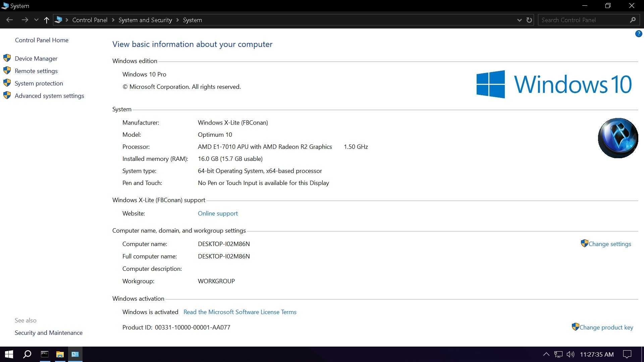Click the Windows 10 logo icon
Screen dimensions: 644x362
click(x=491, y=84)
